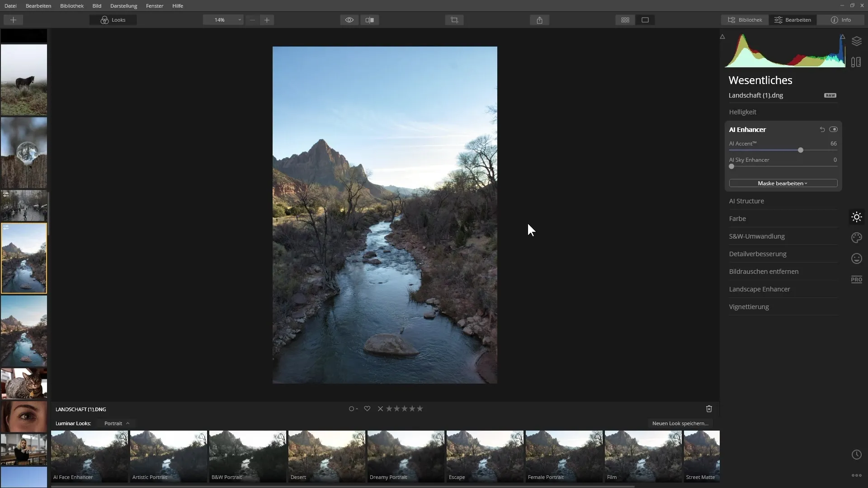Image resolution: width=868 pixels, height=488 pixels.
Task: Rate the image five stars
Action: click(420, 409)
